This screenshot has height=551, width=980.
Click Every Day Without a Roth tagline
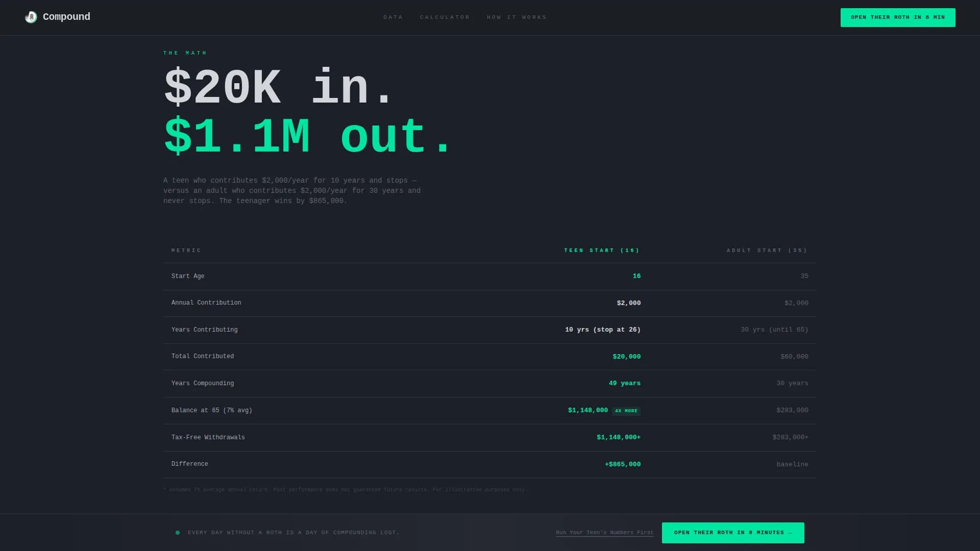pos(293,533)
